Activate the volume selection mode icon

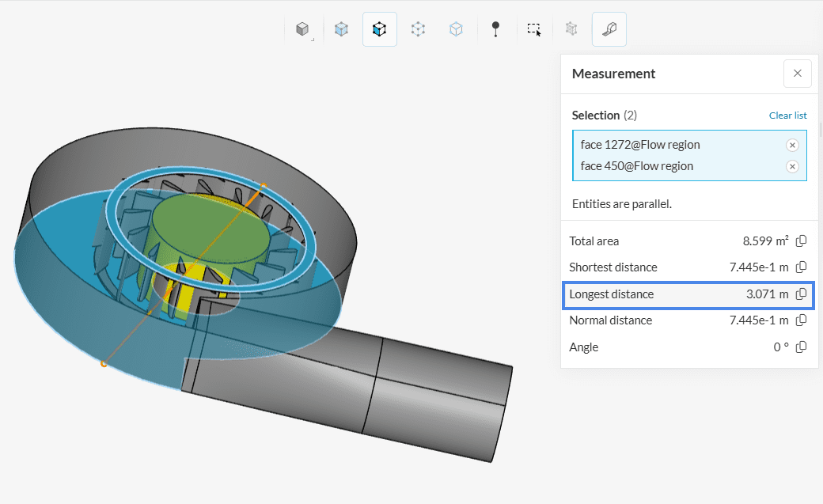tap(341, 29)
